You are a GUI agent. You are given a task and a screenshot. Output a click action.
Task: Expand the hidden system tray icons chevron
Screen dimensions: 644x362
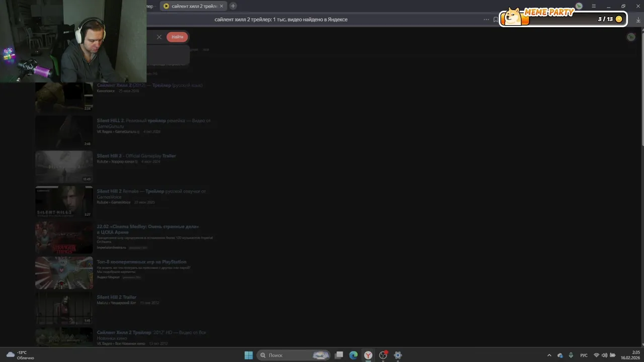click(x=549, y=355)
